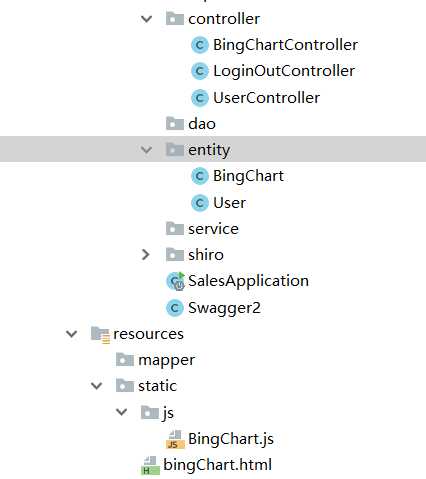Image resolution: width=426 pixels, height=479 pixels.
Task: Collapse the entity package
Action: click(x=146, y=150)
